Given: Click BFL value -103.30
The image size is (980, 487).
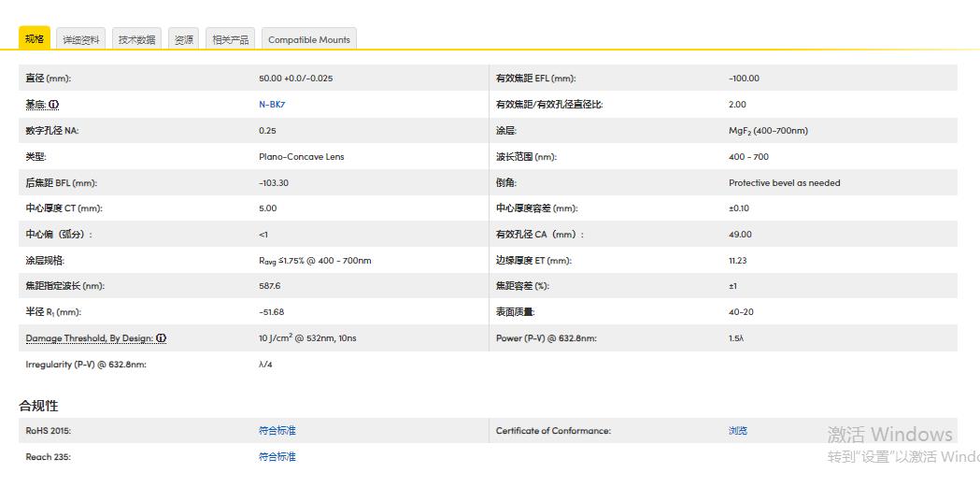Looking at the screenshot, I should click(274, 183).
